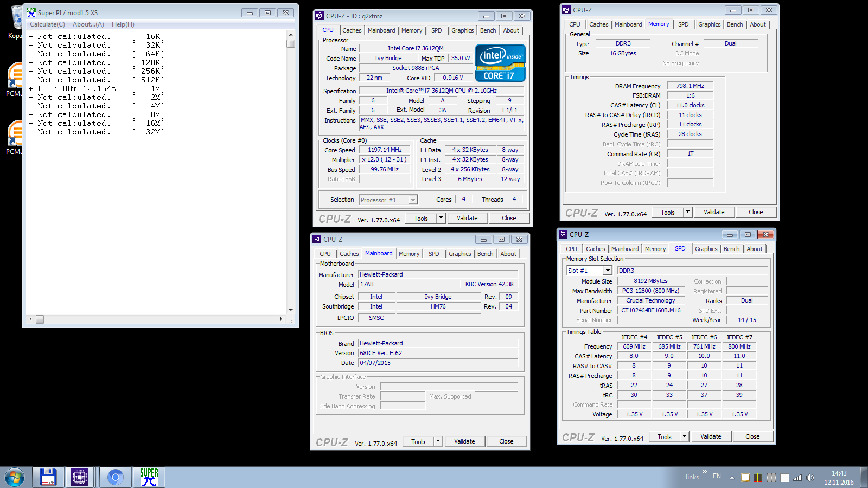This screenshot has width=868, height=488.
Task: Switch to the CPU-Z chip taskbar icon
Action: (x=80, y=477)
